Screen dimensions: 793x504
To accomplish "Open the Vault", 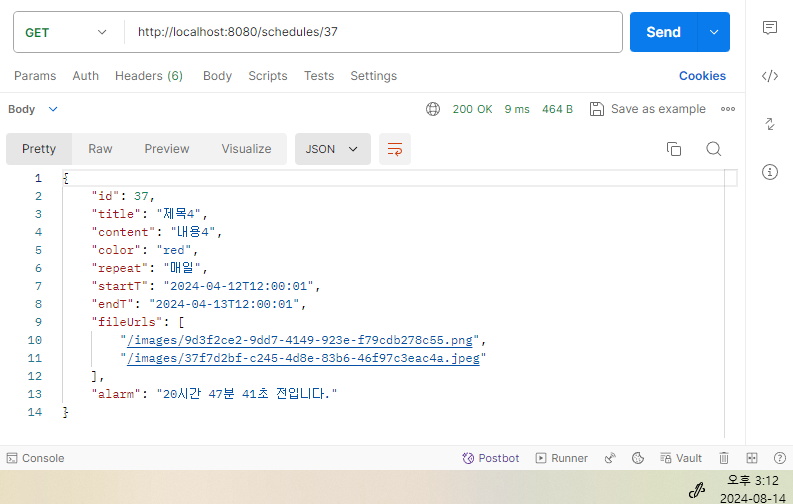I will [681, 458].
